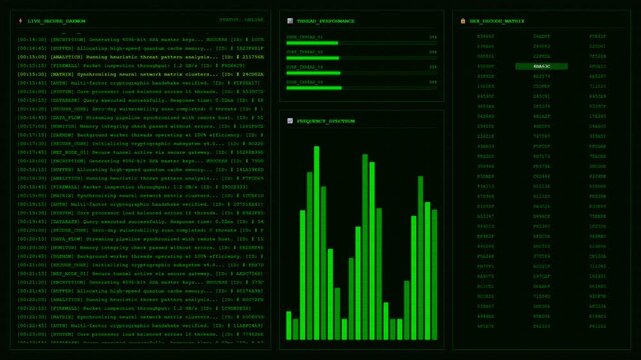This screenshot has height=360, width=641.
Task: Click the CORE_THREAD_01 progress bar
Action: (x=362, y=43)
